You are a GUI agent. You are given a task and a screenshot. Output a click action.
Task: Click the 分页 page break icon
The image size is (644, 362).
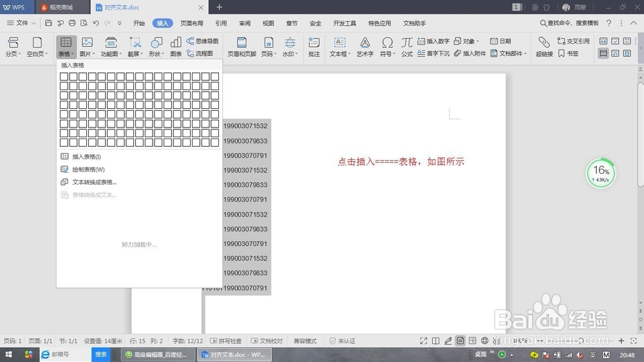click(x=13, y=43)
